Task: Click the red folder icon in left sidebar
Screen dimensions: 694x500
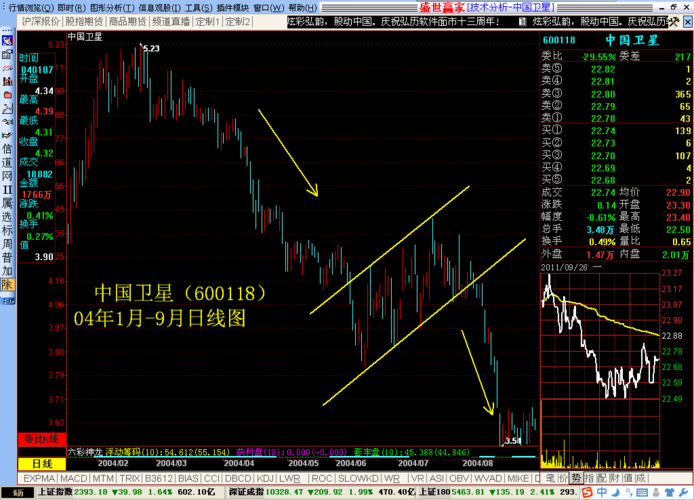Action: (x=7, y=95)
